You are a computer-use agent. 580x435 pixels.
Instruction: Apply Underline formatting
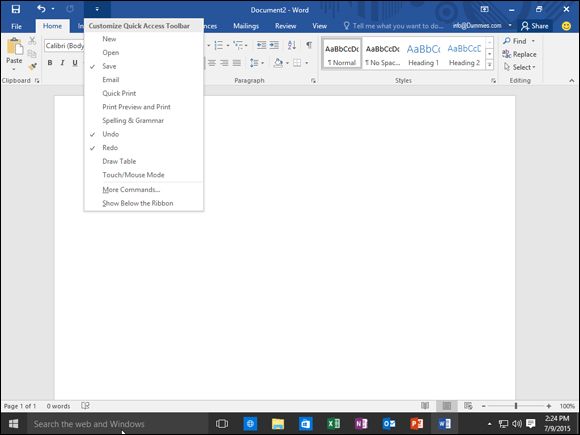[75, 63]
